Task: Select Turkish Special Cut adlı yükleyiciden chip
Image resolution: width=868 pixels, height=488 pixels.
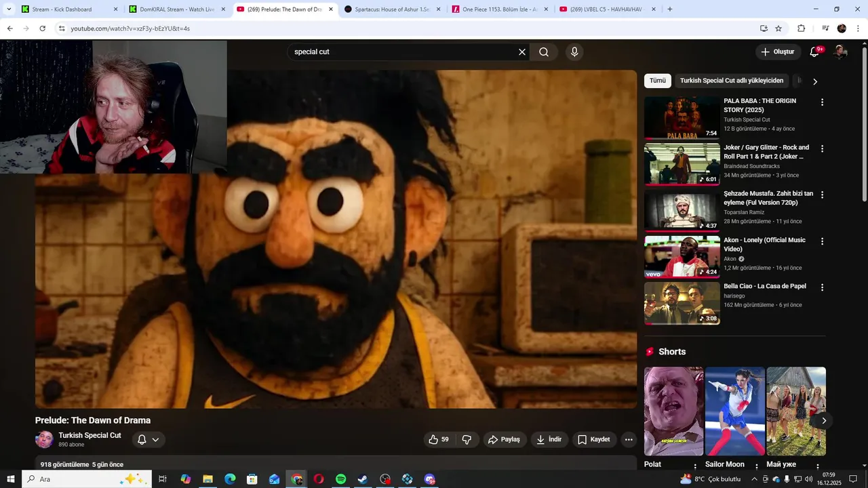Action: (x=732, y=81)
